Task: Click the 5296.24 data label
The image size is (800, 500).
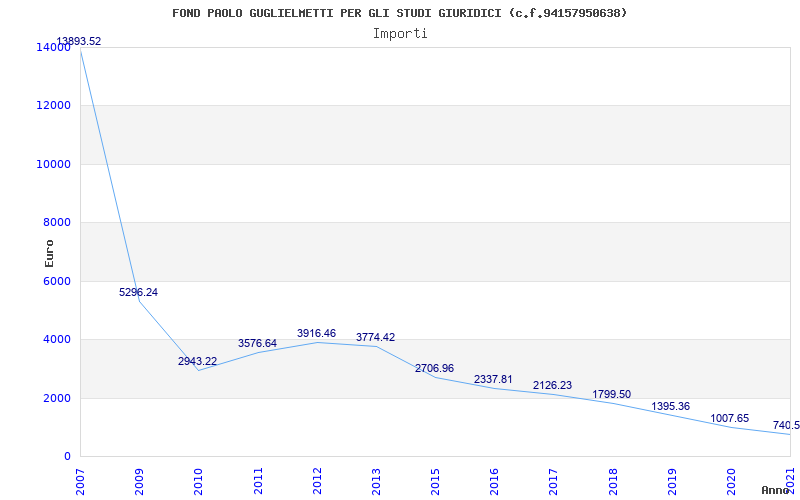Action: coord(138,292)
